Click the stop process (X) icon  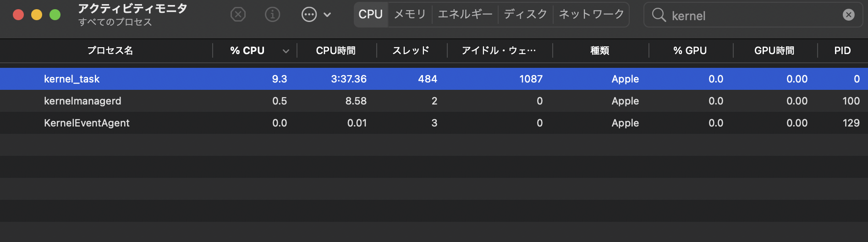pyautogui.click(x=238, y=15)
